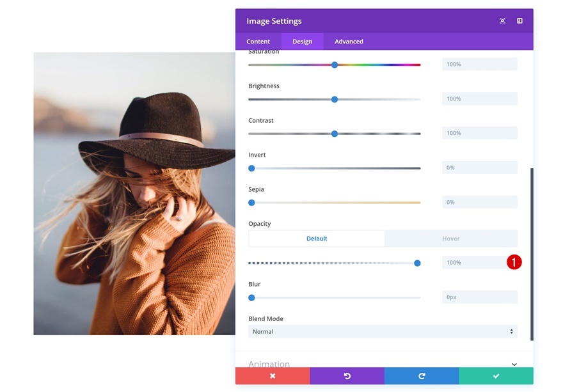
Task: Focus the Sepia 0% value field
Action: pyautogui.click(x=480, y=202)
